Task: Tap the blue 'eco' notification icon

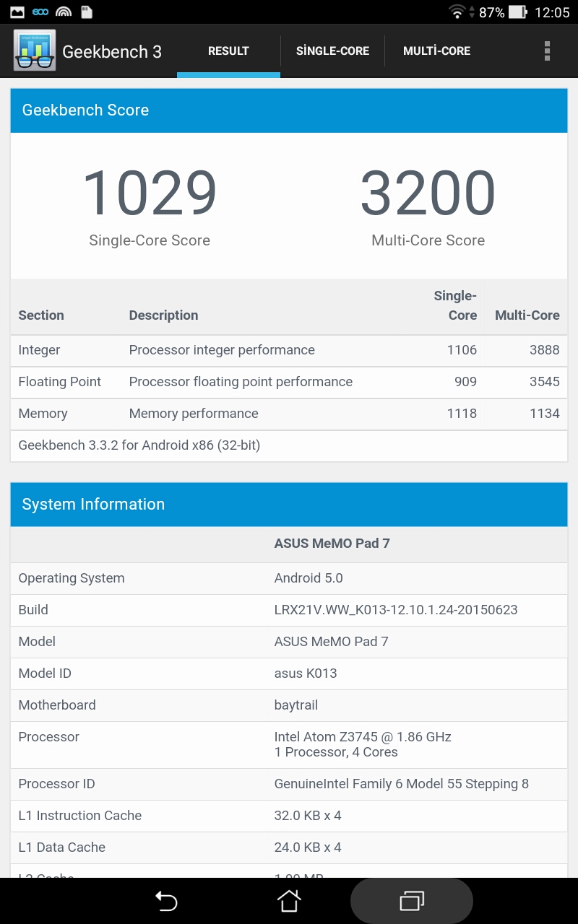Action: pos(40,12)
